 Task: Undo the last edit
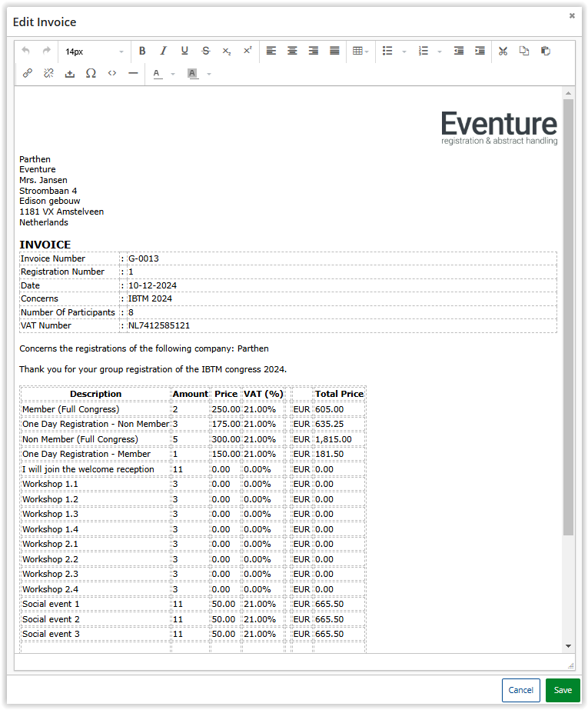pos(26,51)
